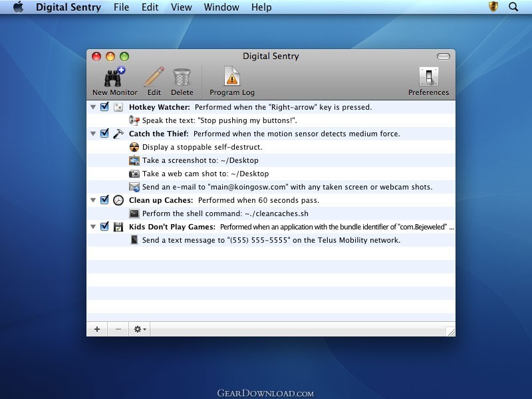Select the Hotkey Watcher monitor row text
This screenshot has height=399, width=532.
[x=251, y=107]
